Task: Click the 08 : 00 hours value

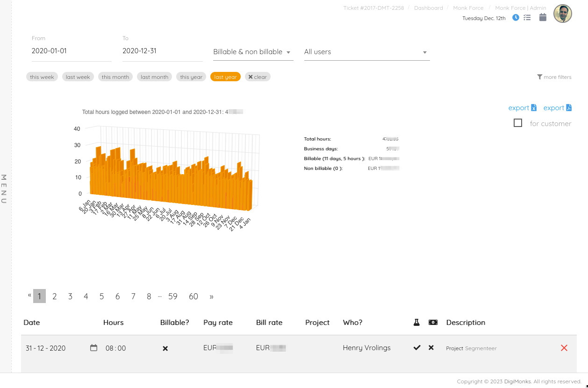Action: click(115, 348)
